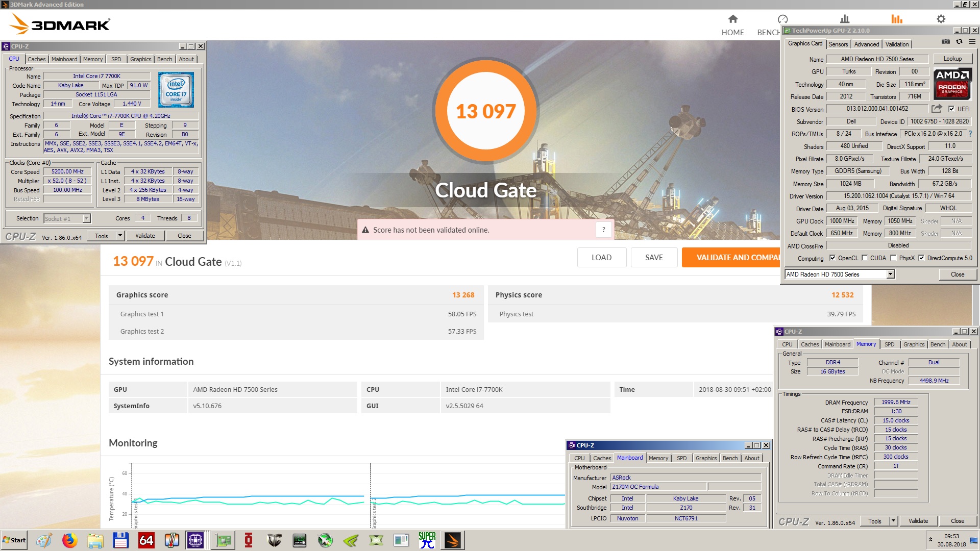The image size is (980, 551).
Task: Click the Core Speed 5200.00 MHz value
Action: point(67,171)
